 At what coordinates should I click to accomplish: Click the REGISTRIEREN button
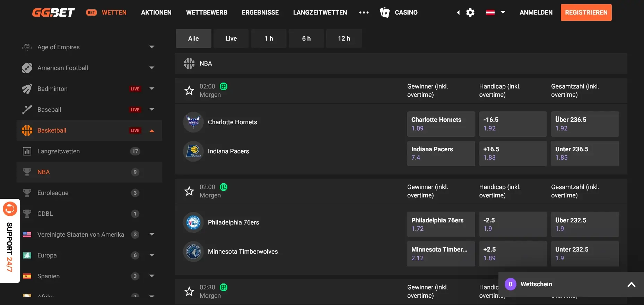click(x=586, y=12)
